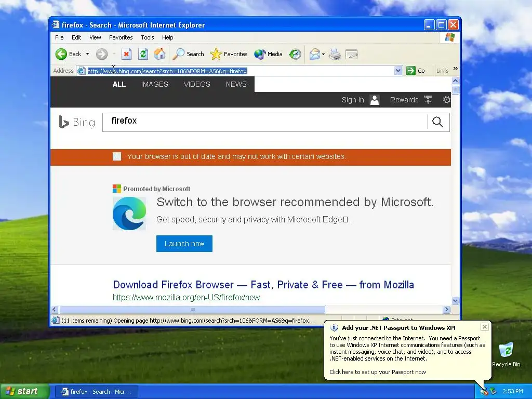Screen dimensions: 532x399
Task: Click the page icon in Address bar
Action: tap(82, 71)
